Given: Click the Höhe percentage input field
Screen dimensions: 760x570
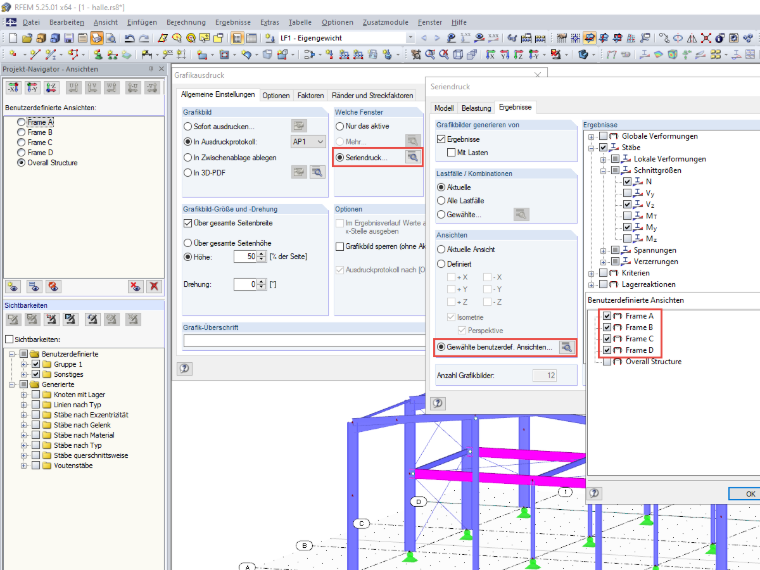Looking at the screenshot, I should (245, 256).
